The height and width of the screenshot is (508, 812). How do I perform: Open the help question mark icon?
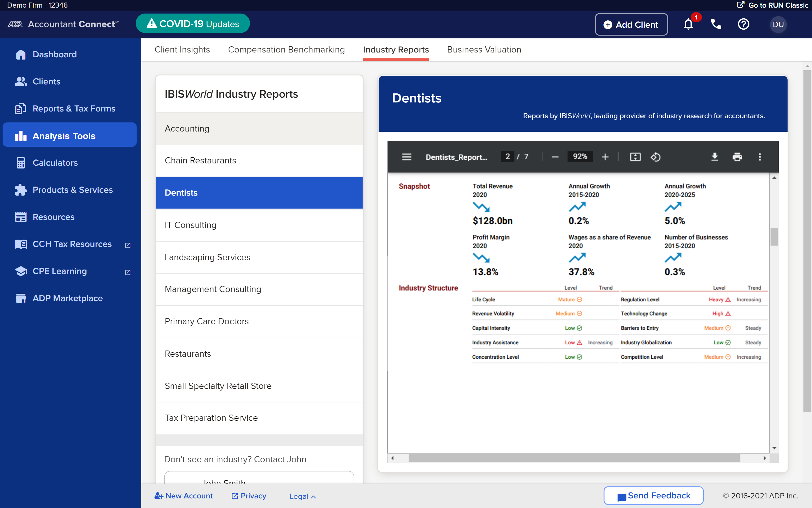pos(743,24)
